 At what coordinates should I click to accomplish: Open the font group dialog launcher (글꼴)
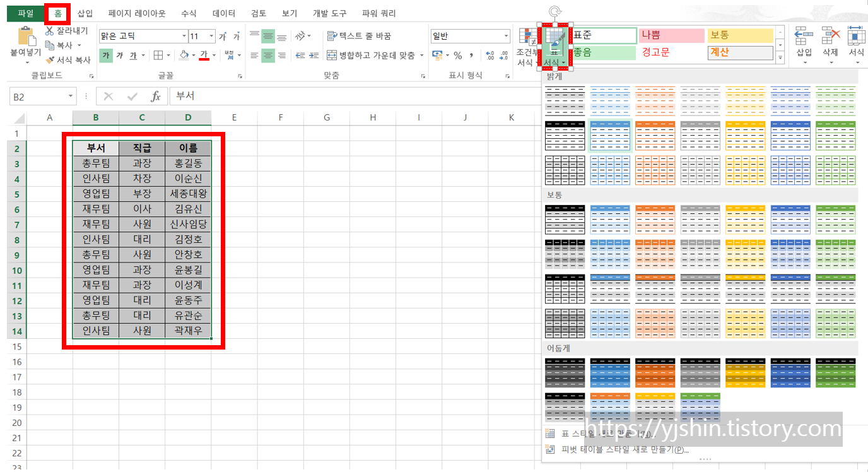(x=240, y=76)
